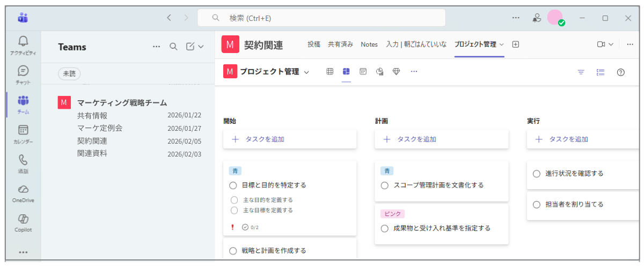Open charts view icon
This screenshot has width=644, height=268.
point(379,71)
